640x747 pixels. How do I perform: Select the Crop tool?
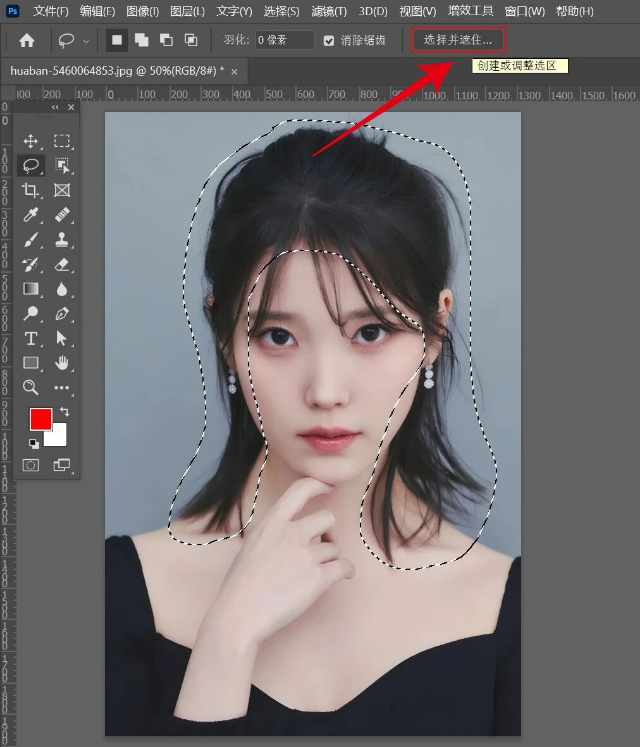click(x=31, y=191)
